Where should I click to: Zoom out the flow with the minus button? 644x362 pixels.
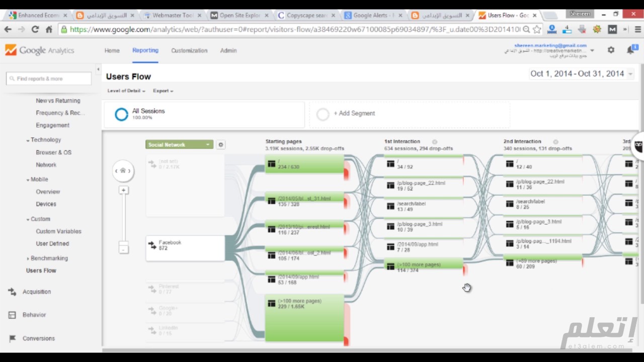pyautogui.click(x=123, y=249)
